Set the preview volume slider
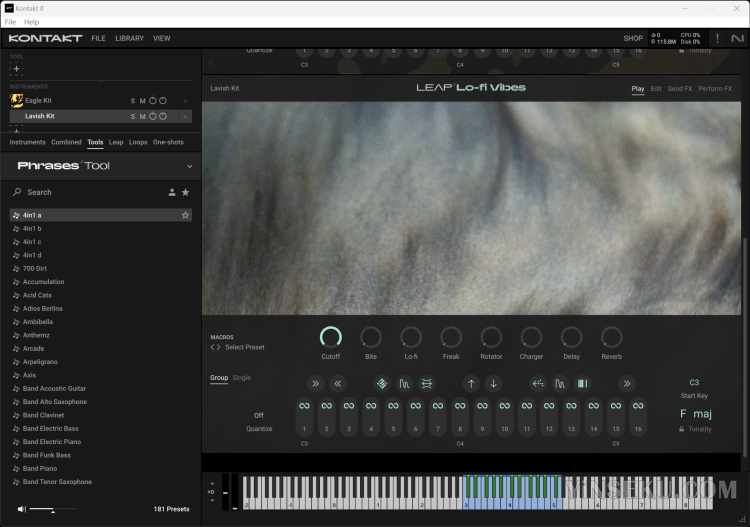The image size is (750, 527). (53, 509)
